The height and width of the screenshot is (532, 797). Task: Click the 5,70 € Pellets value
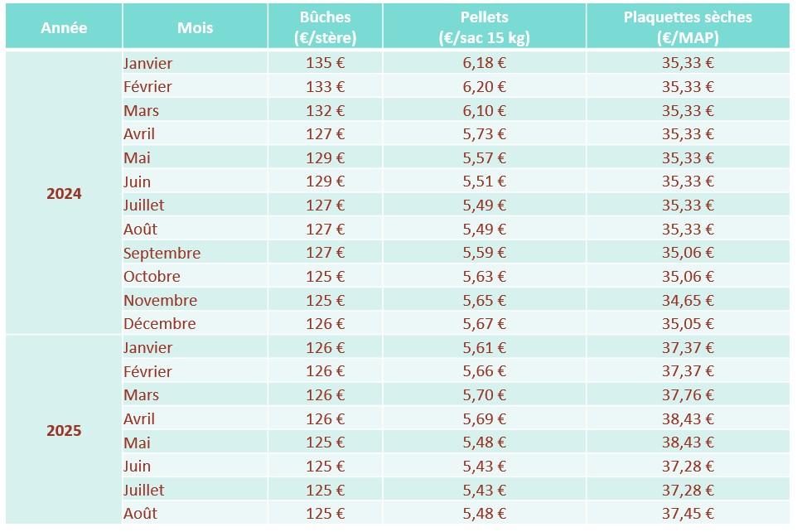point(484,394)
